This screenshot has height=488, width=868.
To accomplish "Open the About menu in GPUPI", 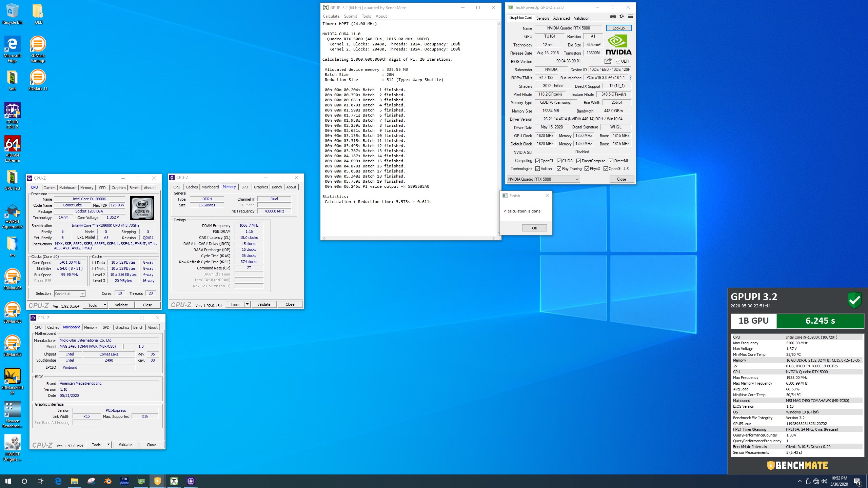I will coord(381,16).
